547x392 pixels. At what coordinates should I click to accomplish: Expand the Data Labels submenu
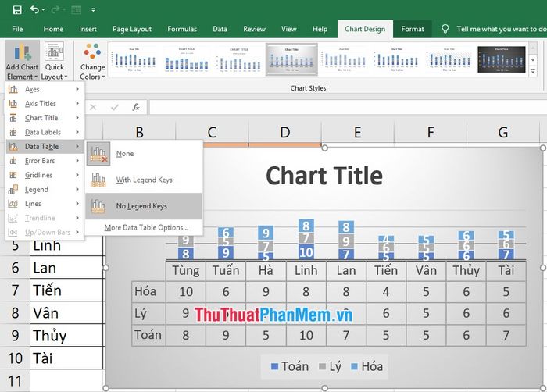45,132
